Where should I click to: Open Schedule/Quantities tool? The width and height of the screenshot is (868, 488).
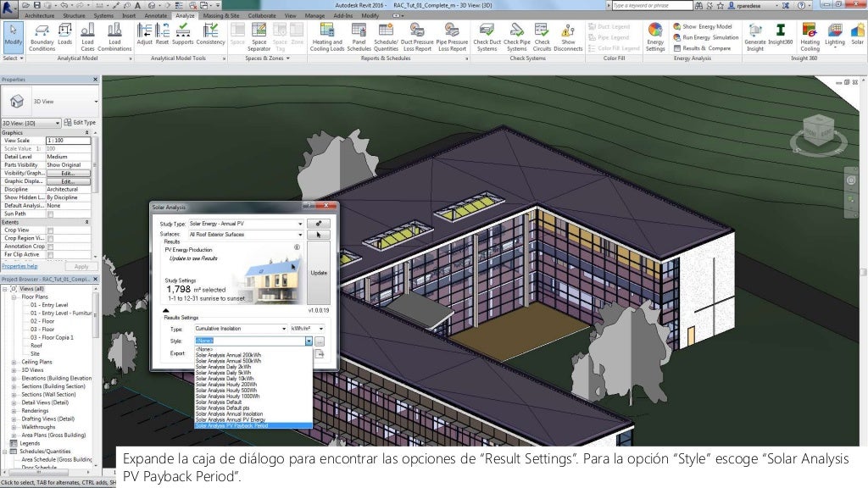(x=386, y=37)
